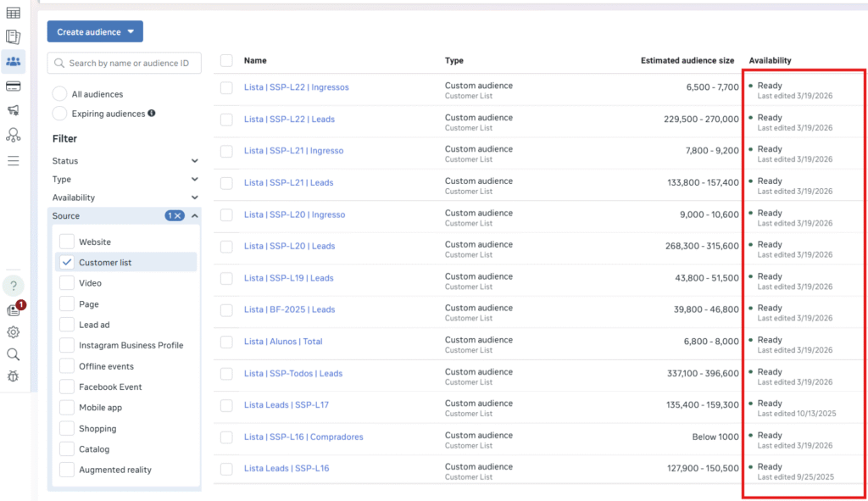868x501 pixels.
Task: Open Billing via the card icon
Action: click(13, 86)
